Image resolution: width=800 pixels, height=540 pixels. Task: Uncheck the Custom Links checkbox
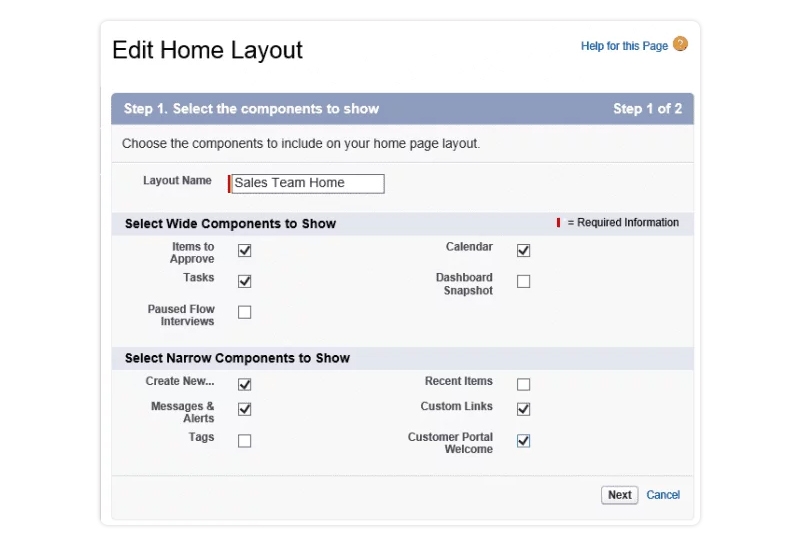(523, 409)
